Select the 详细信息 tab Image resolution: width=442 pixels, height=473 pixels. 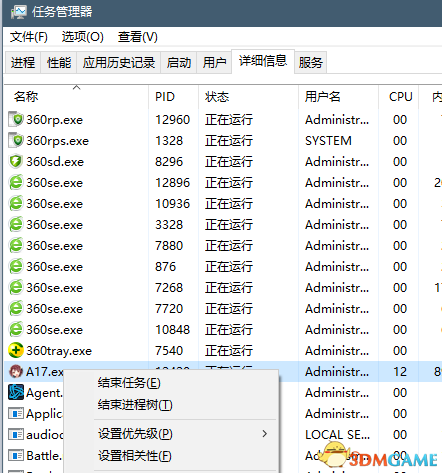coord(263,61)
